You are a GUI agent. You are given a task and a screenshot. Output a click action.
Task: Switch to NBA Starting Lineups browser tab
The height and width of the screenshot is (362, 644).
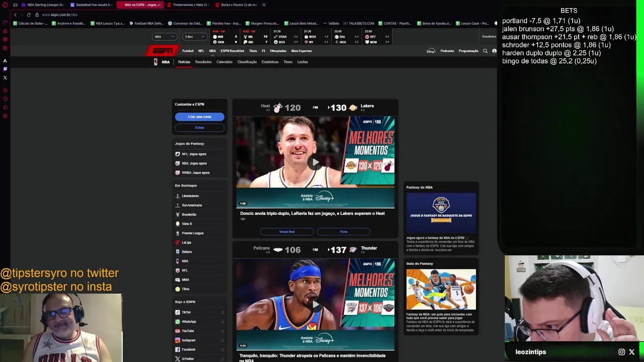pyautogui.click(x=42, y=5)
